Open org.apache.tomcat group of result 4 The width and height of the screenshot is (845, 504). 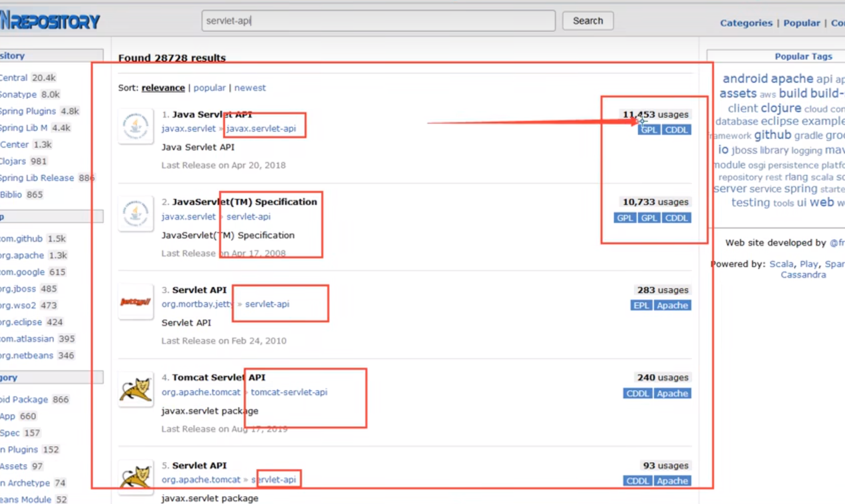point(201,392)
